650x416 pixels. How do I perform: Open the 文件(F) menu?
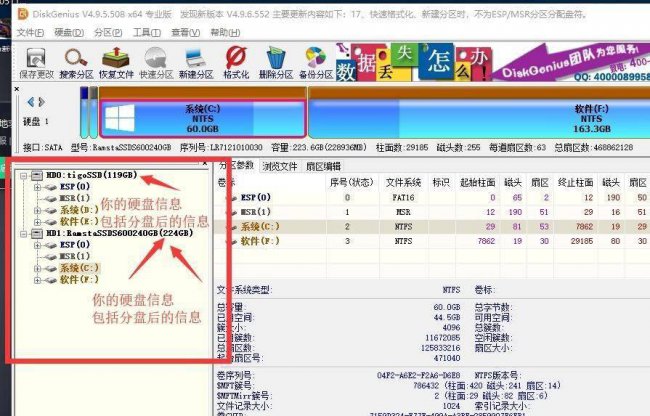[x=30, y=32]
